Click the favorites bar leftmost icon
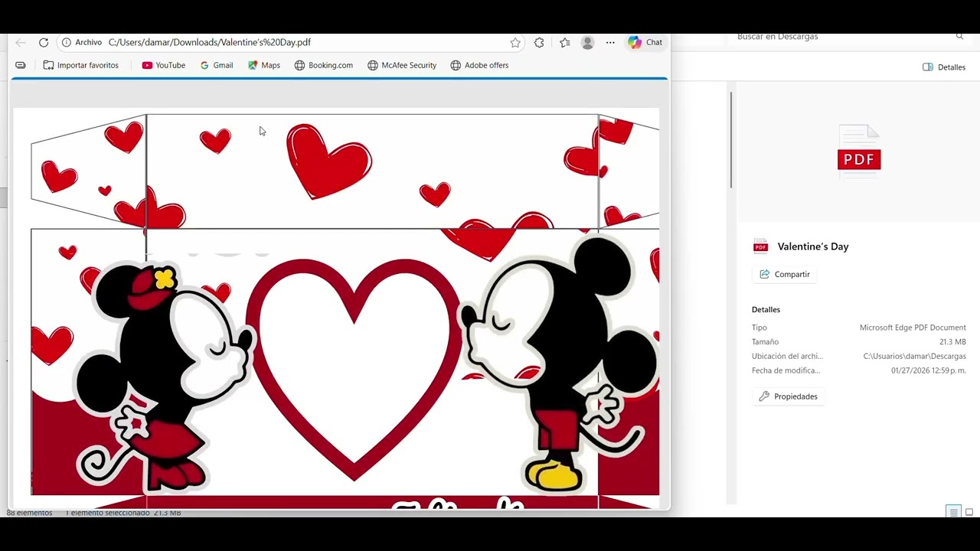Image resolution: width=980 pixels, height=551 pixels. coord(21,65)
